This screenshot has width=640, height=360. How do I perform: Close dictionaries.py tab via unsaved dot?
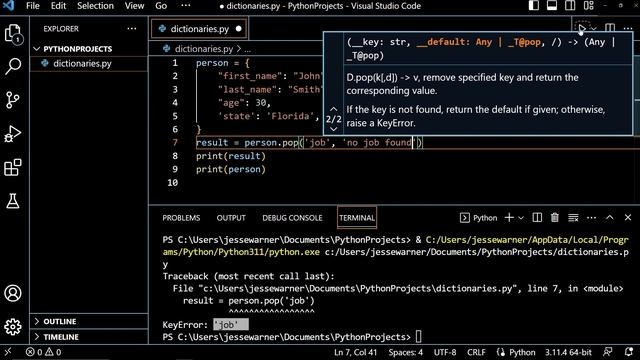click(x=239, y=29)
